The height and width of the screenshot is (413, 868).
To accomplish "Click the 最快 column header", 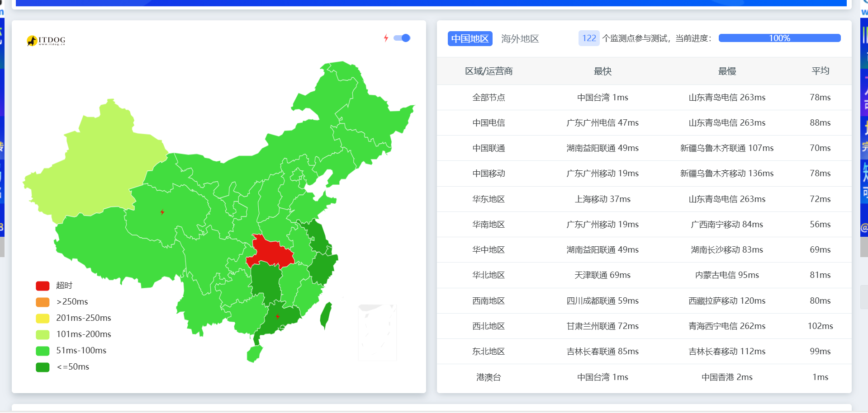I will point(602,71).
